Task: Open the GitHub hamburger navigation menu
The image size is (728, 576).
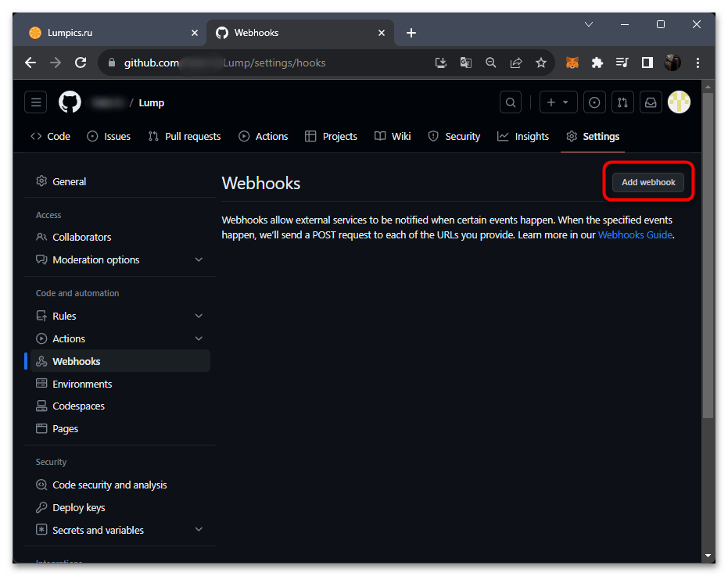Action: (36, 102)
